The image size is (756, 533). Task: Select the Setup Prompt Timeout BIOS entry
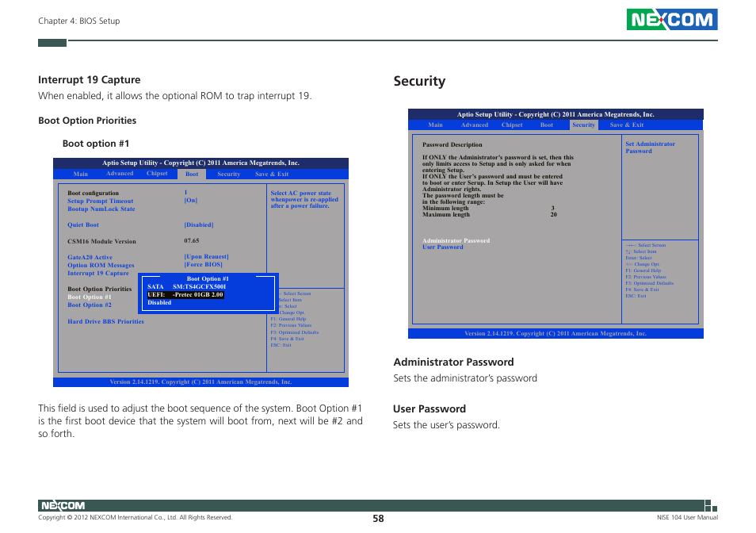tap(101, 201)
